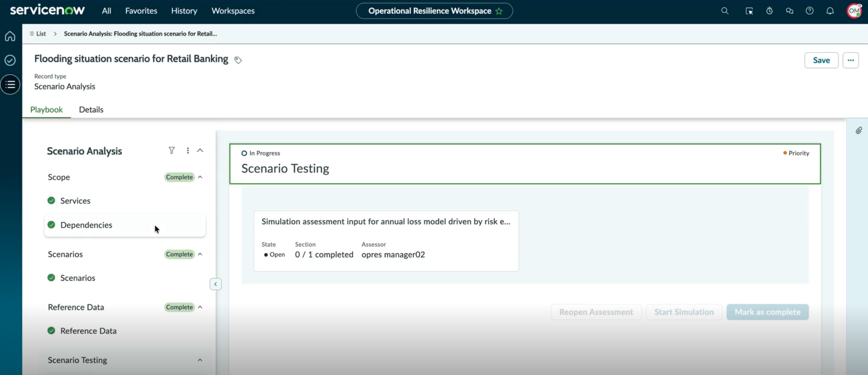Collapse the playbook side panel arrow

[x=216, y=284]
